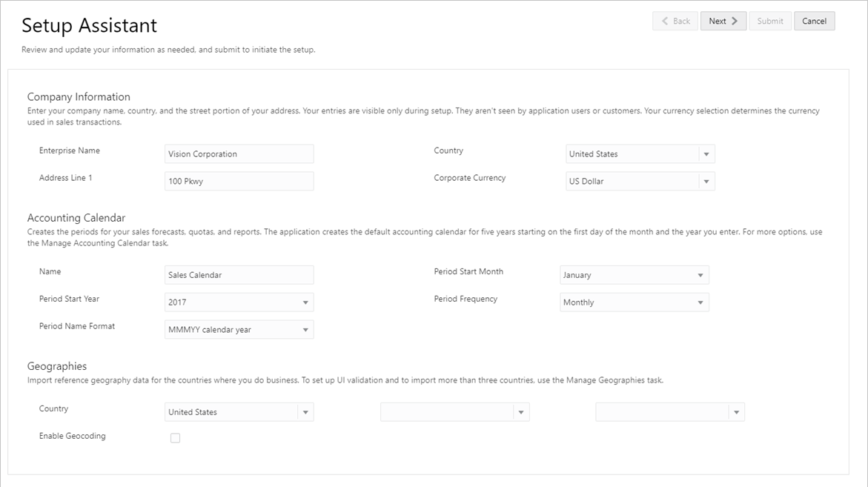Screen dimensions: 868x487
Task: Expand the Period Start Year dropdown
Action: click(305, 302)
